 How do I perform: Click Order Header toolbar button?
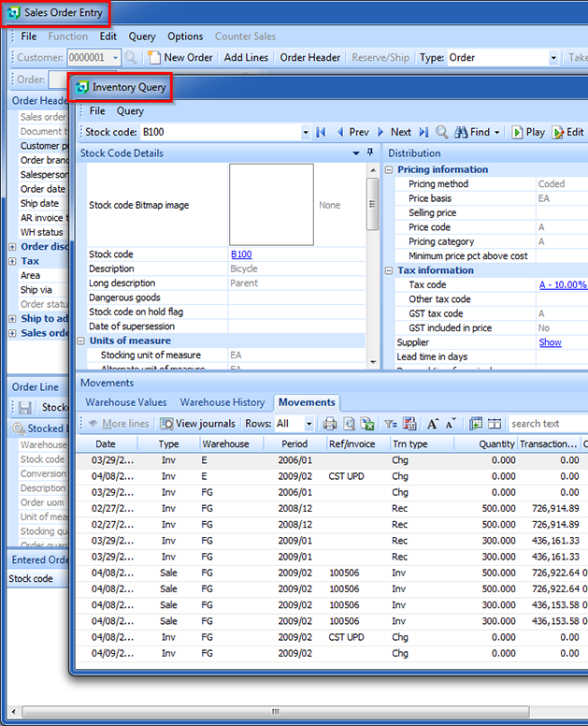(x=310, y=58)
